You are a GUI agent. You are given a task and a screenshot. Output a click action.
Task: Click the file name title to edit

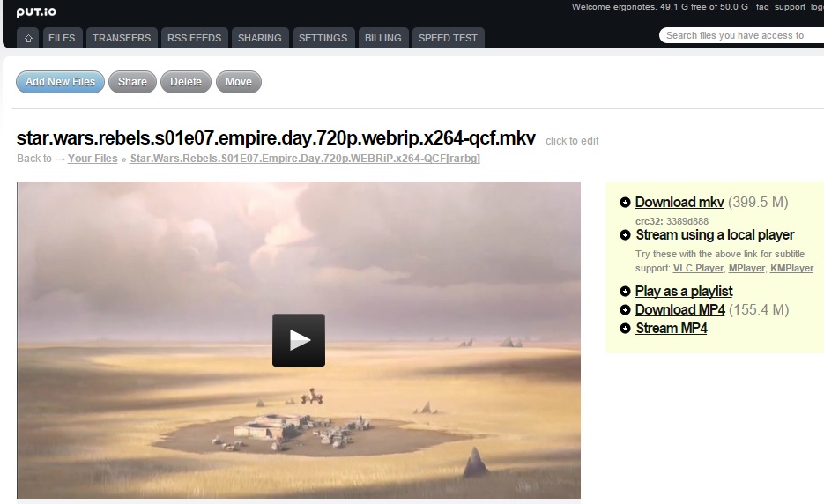[276, 137]
